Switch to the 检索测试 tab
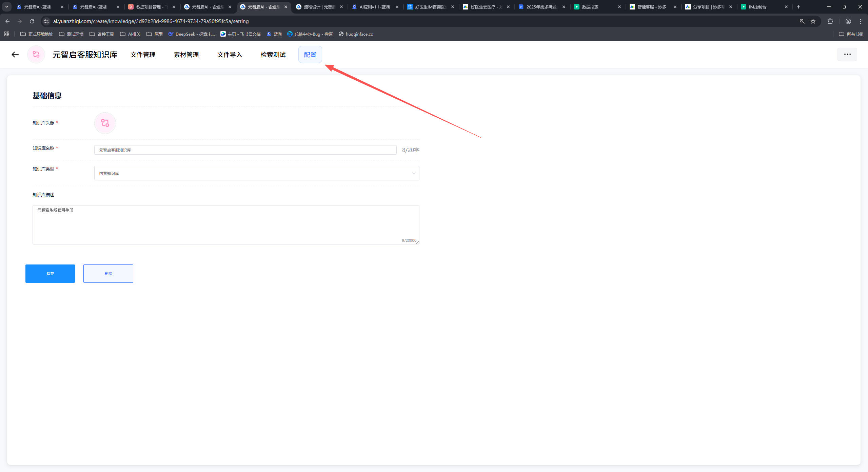868x472 pixels. (x=273, y=55)
